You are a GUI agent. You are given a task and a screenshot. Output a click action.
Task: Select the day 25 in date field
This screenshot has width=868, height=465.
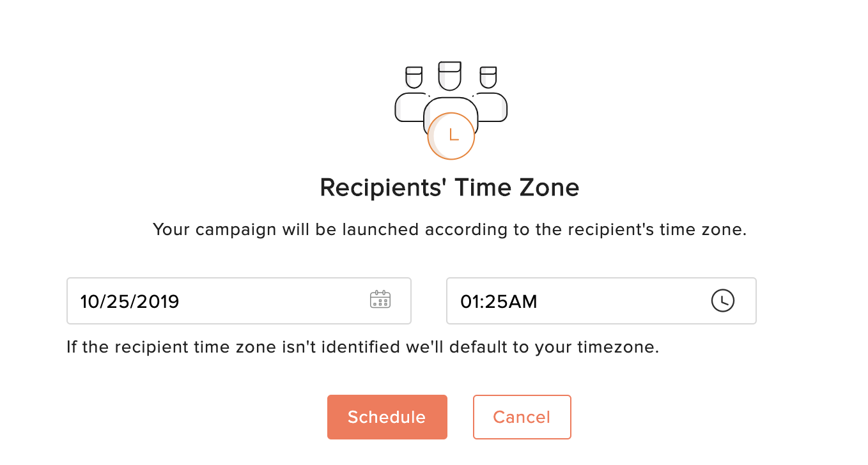point(116,301)
